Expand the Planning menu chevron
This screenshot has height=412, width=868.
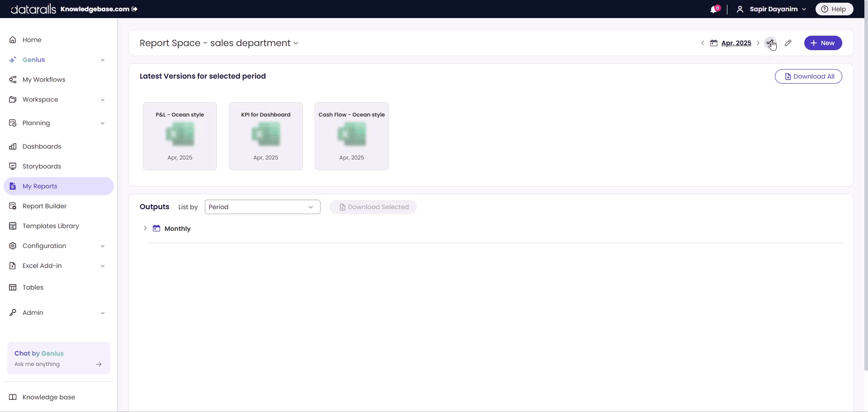103,123
